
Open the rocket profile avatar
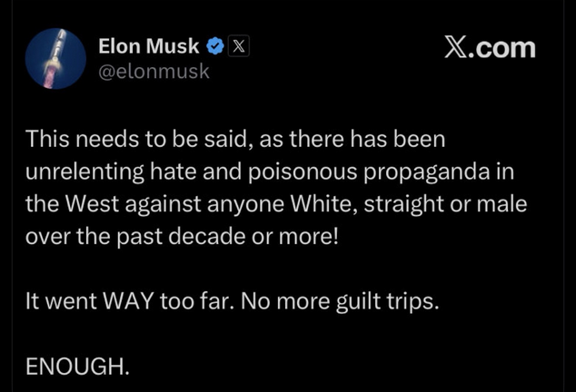click(x=55, y=59)
